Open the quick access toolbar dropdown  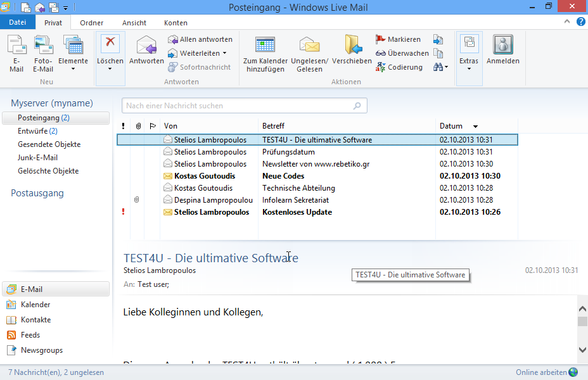(x=66, y=8)
